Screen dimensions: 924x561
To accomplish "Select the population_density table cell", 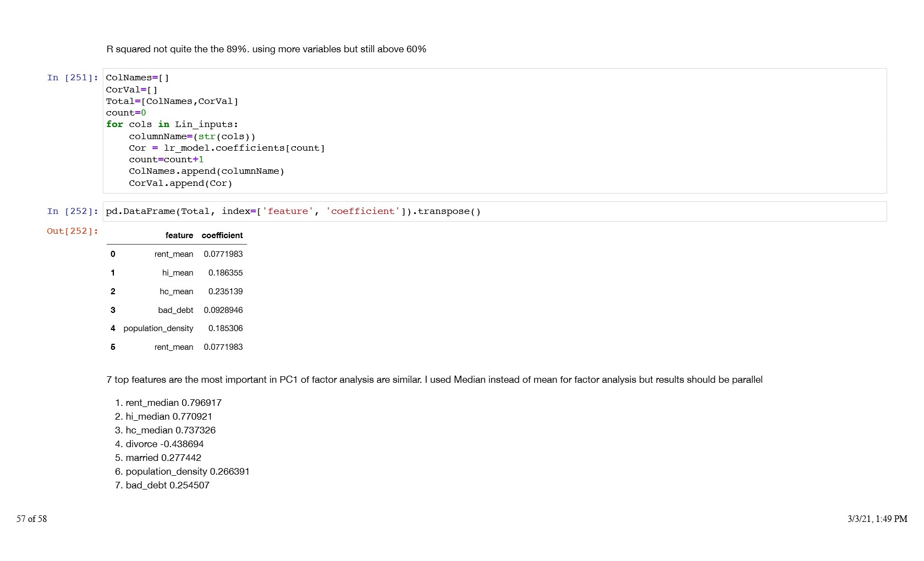I will pos(158,328).
